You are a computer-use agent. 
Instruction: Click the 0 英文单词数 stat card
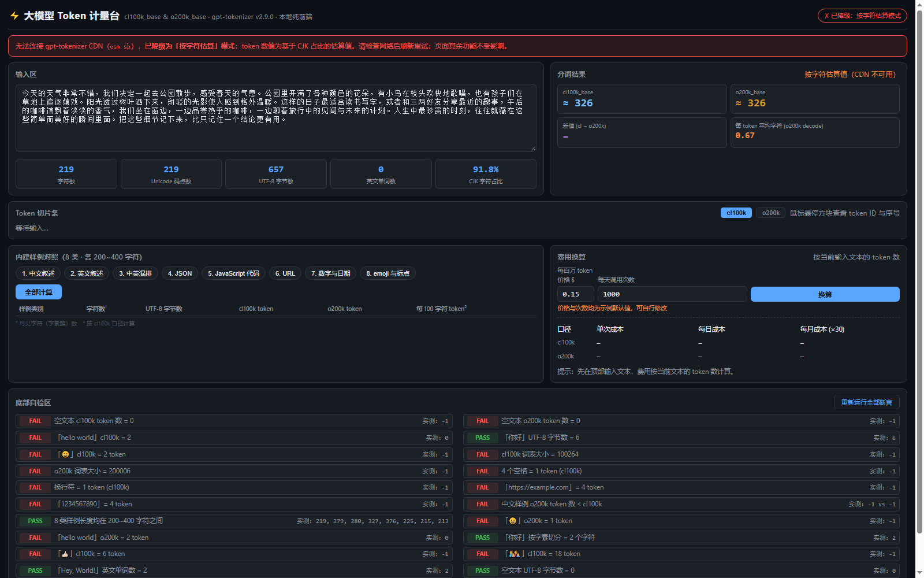tap(381, 174)
